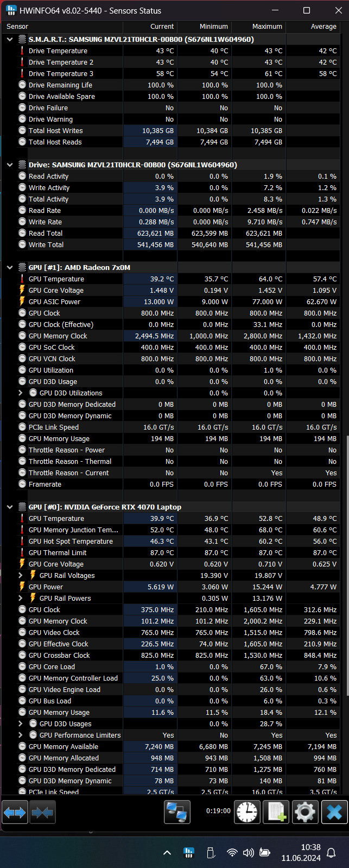This screenshot has height=868, width=349.
Task: Select the Drive Available Spare row
Action: [170, 97]
